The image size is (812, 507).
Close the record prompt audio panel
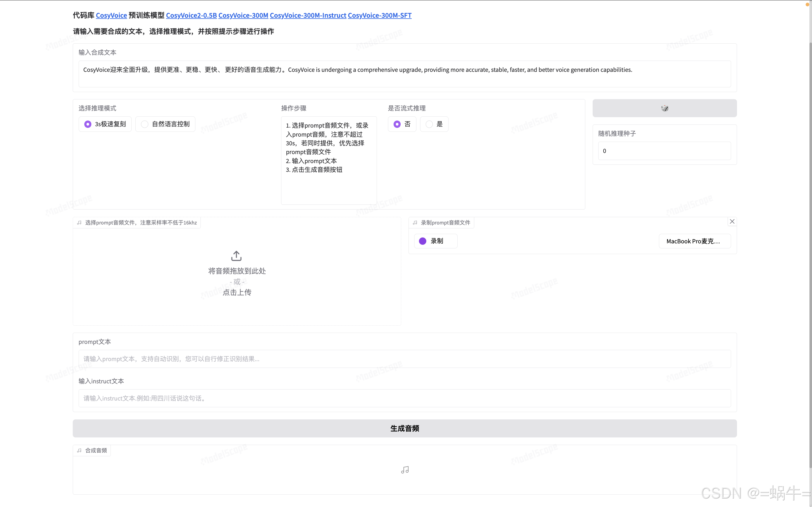732,221
